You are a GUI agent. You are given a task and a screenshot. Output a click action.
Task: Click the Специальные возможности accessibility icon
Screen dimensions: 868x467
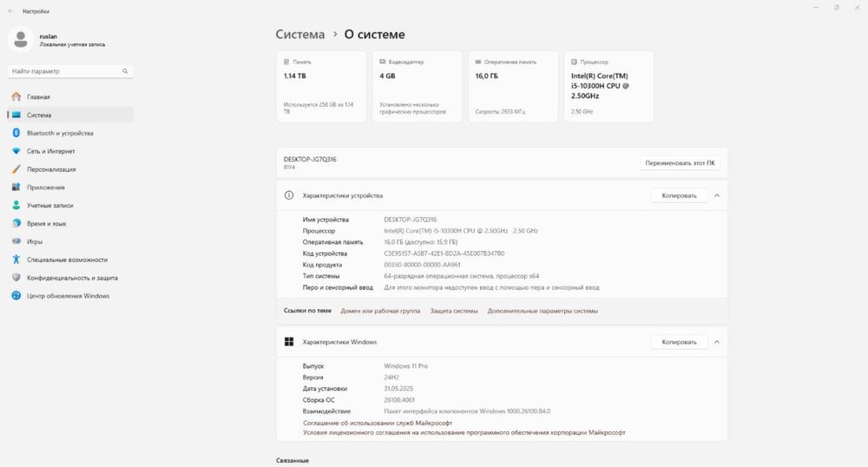click(x=16, y=260)
